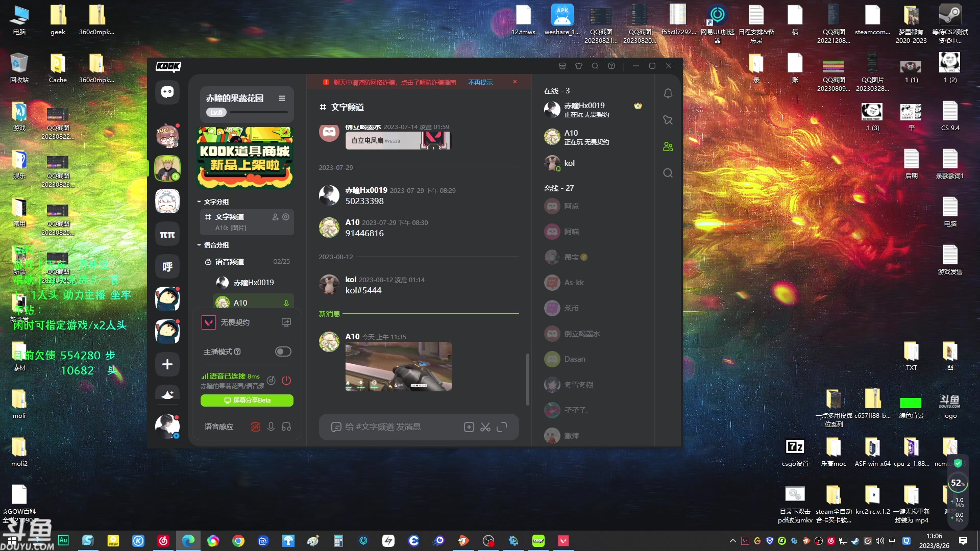Open the discover servers icon in sidebar
This screenshot has width=980, height=551.
167,394
